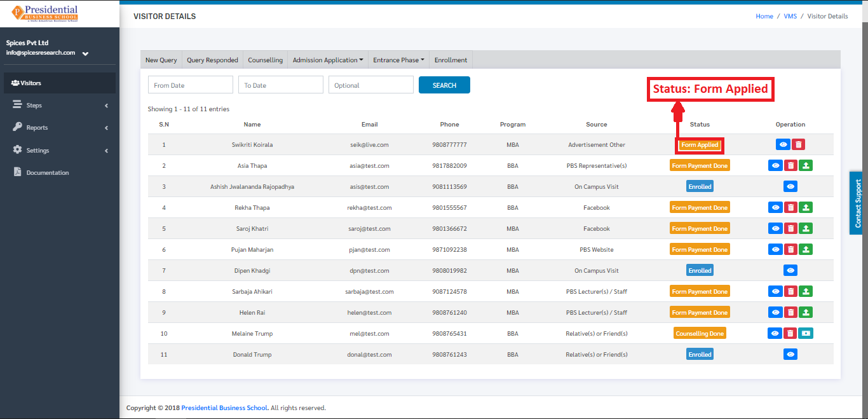Screen dimensions: 868x419
Task: Upload icon for Sarbaja Ahikari
Action: point(806,291)
